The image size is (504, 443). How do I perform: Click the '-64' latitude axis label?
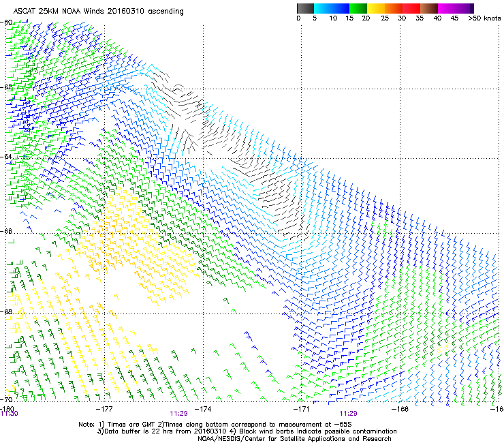pyautogui.click(x=6, y=157)
